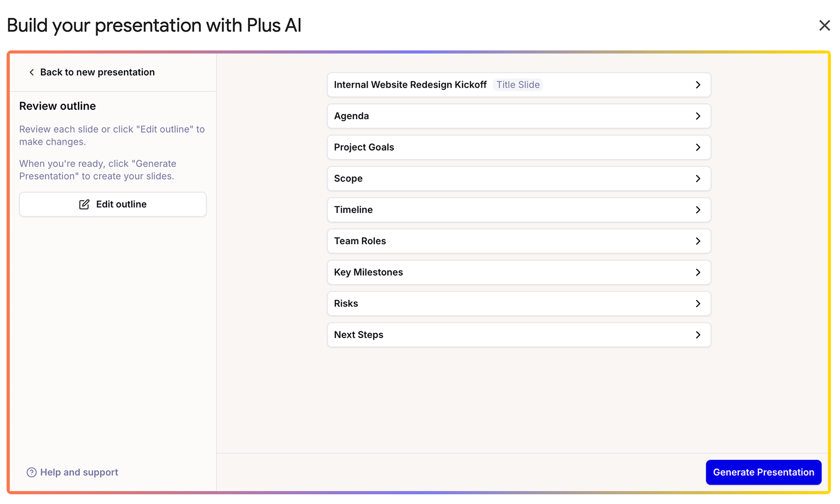This screenshot has height=504, width=840.
Task: Go back to new presentation
Action: (97, 72)
